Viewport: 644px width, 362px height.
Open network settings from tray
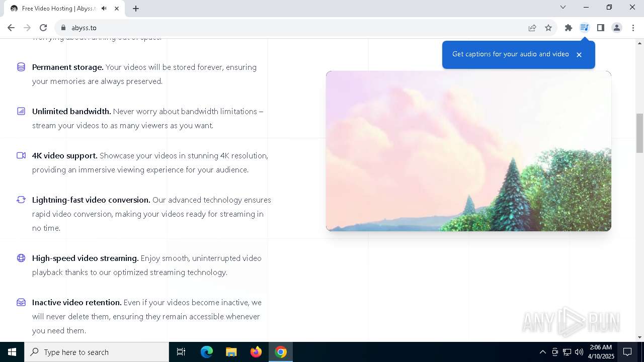point(567,352)
